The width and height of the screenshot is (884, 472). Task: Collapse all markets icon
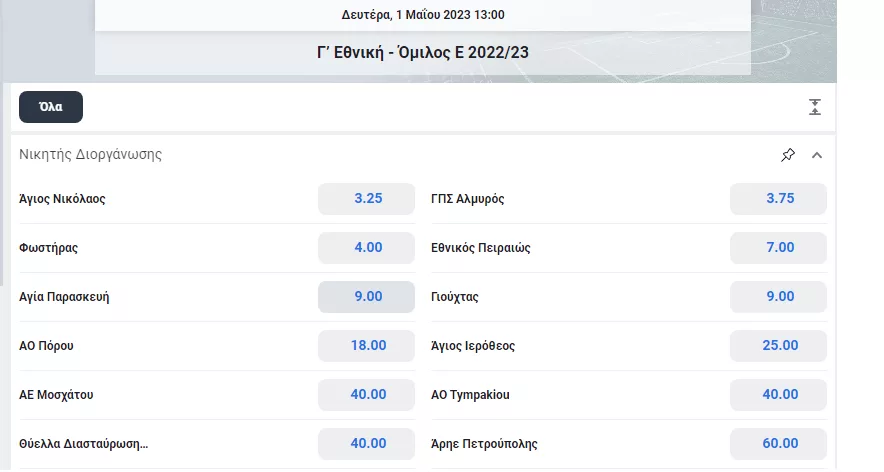pos(815,107)
